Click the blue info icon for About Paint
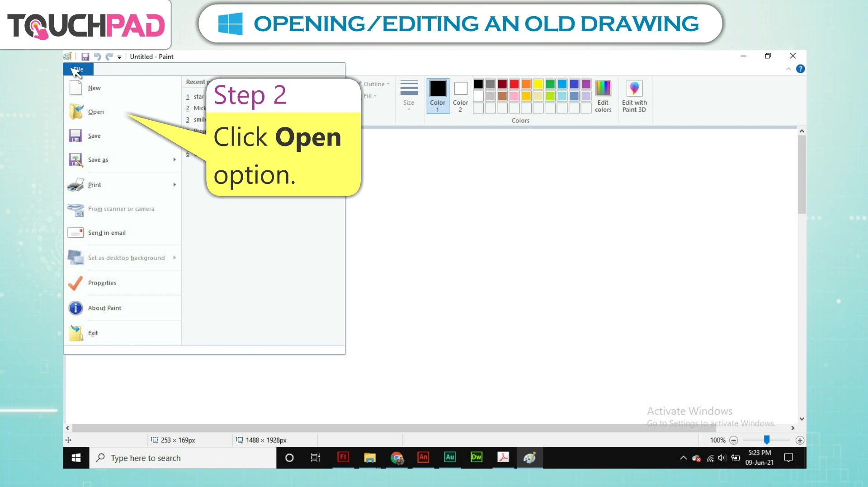The image size is (868, 487). click(x=75, y=308)
